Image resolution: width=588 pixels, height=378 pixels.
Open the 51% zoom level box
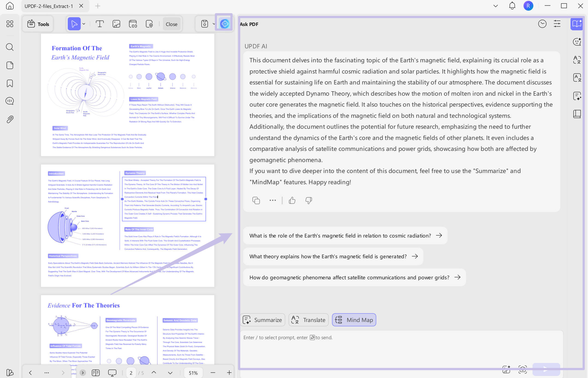193,373
